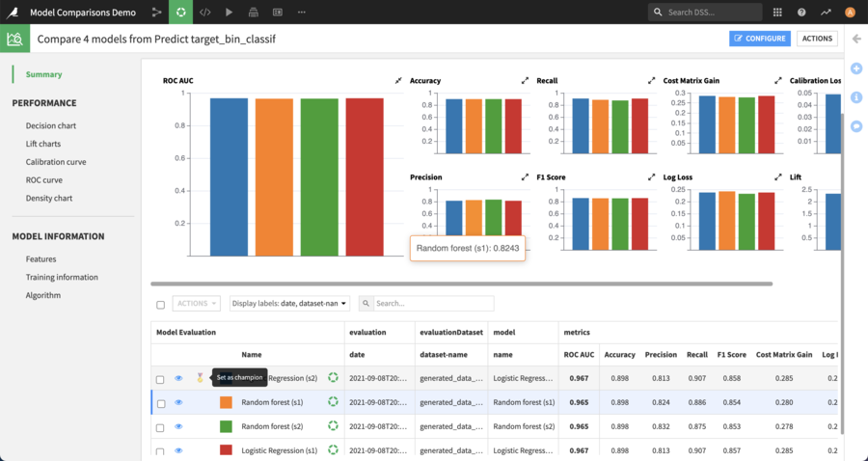Click the blue CONFIGURE button

(760, 39)
